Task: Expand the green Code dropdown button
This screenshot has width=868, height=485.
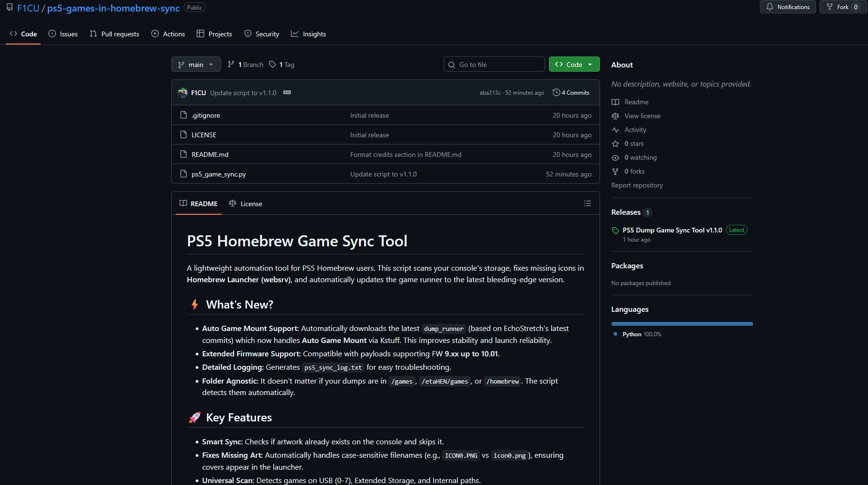Action: coord(574,65)
